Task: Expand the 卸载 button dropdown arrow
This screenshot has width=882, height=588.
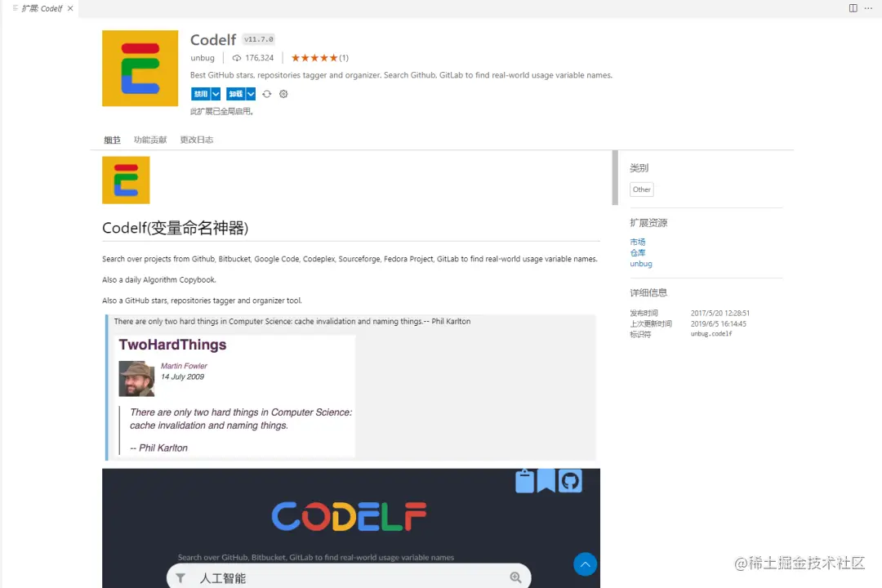Action: (251, 94)
